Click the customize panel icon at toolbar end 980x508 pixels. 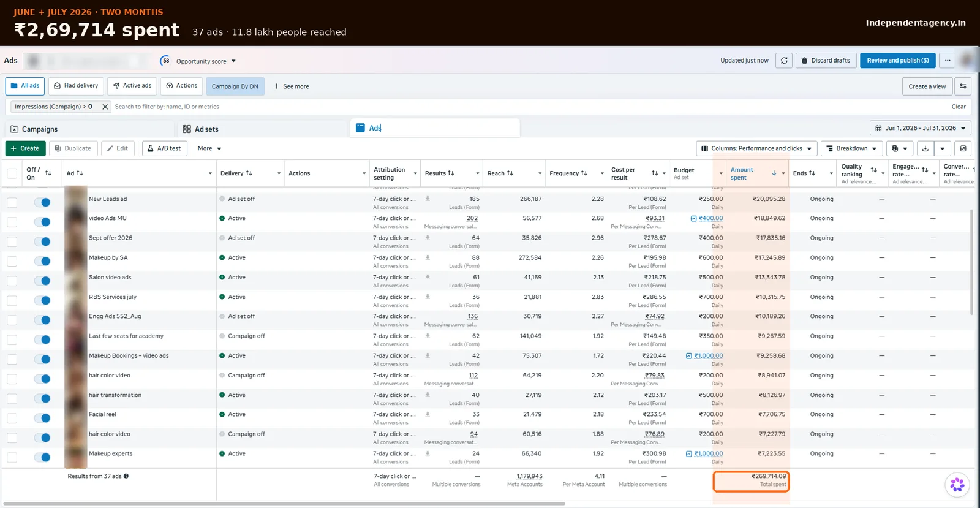963,148
